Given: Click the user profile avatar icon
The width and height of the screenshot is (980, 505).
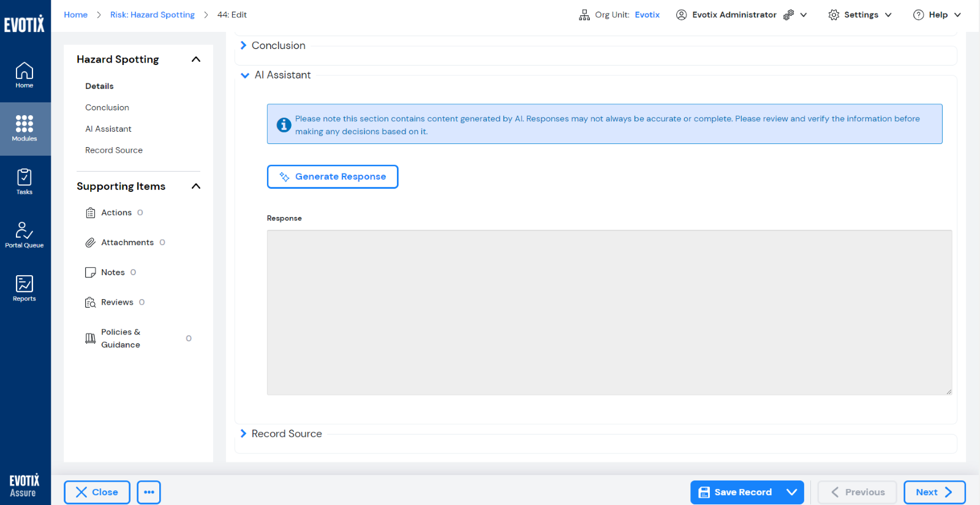Looking at the screenshot, I should coord(681,15).
